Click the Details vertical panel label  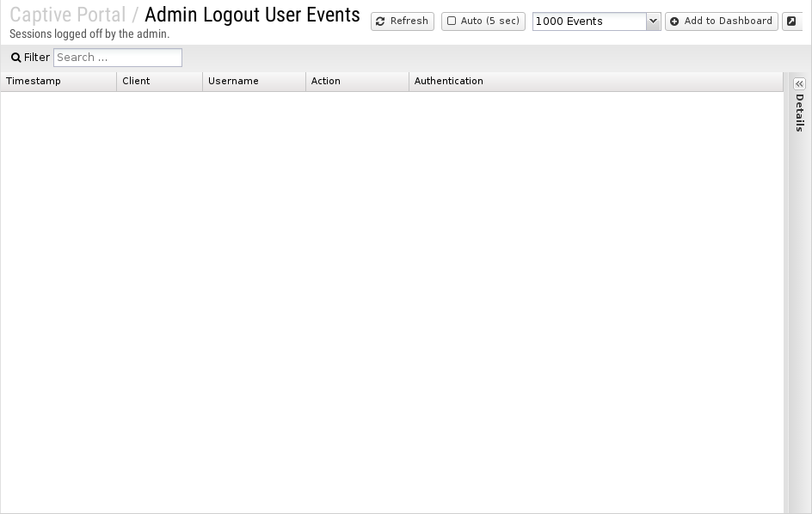(800, 113)
